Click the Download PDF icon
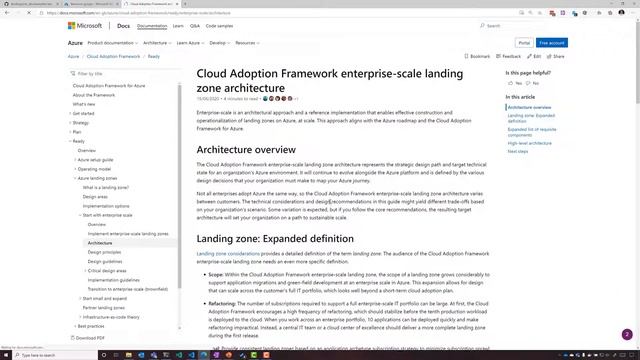The width and height of the screenshot is (640, 360). [73, 338]
